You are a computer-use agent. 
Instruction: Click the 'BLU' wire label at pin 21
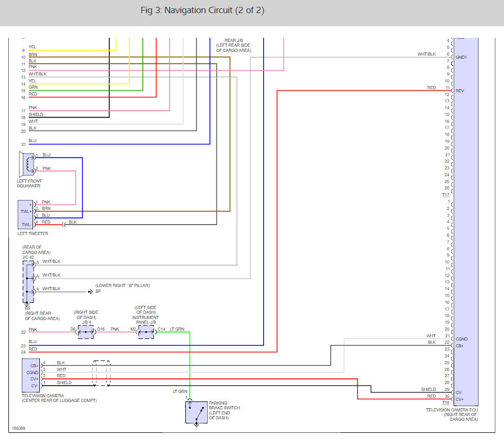33,141
